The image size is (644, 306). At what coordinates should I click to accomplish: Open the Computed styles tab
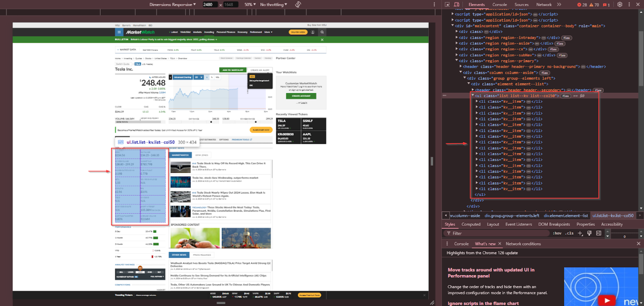471,224
